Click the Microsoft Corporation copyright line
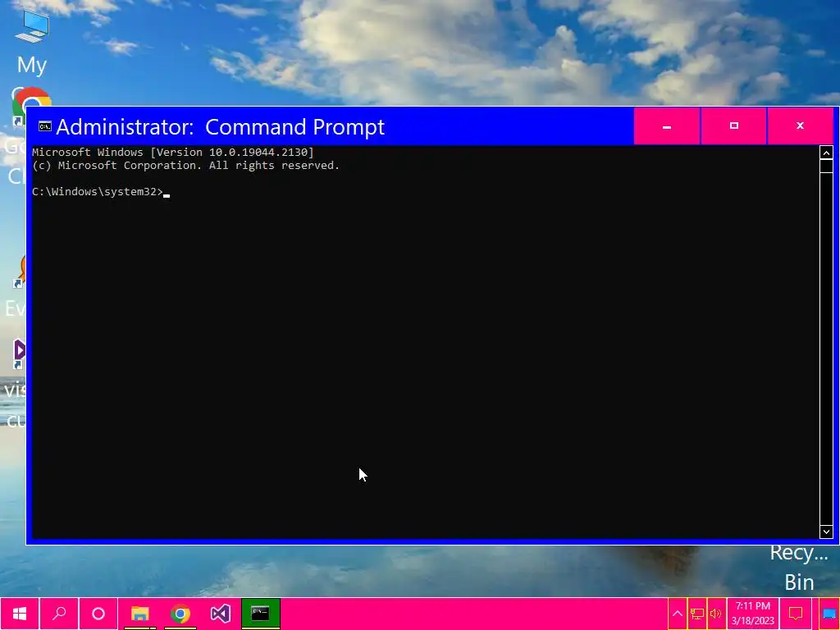 pyautogui.click(x=186, y=166)
